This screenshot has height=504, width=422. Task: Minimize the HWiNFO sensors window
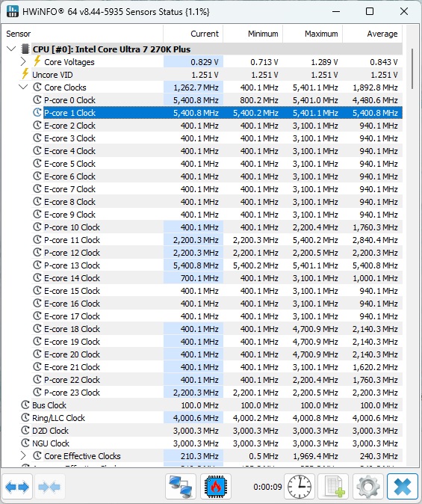(x=336, y=11)
